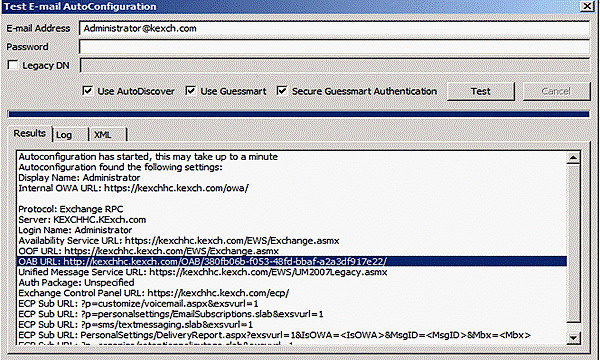Screen dimensions: 600x360
Task: Select 'Autoconfiguration found the following settings' line
Action: click(x=120, y=167)
